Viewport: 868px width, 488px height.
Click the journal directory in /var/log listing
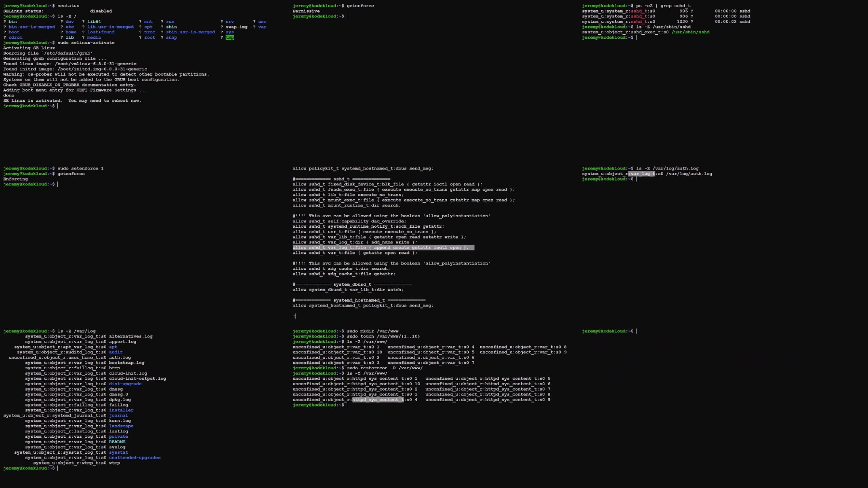point(118,416)
